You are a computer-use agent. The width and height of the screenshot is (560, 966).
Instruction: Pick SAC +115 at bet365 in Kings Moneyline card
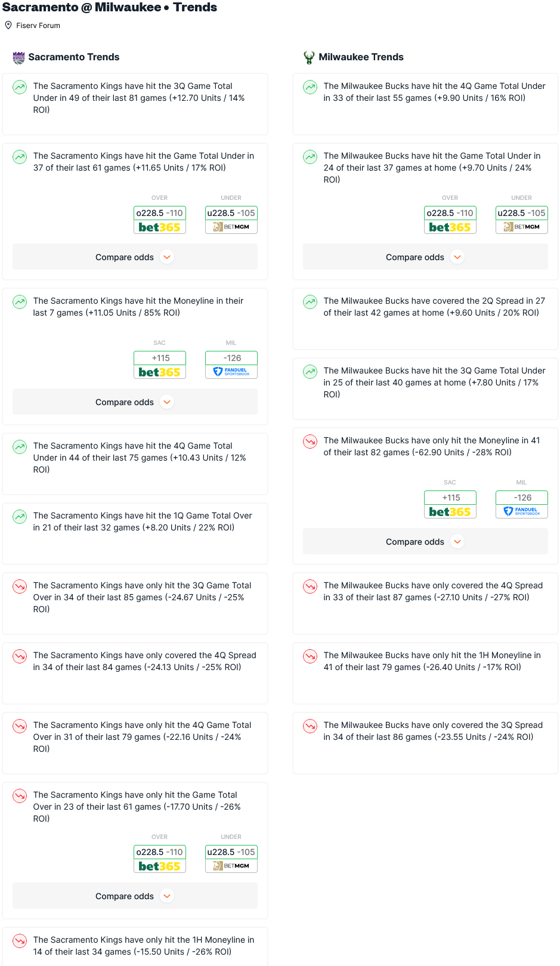160,365
